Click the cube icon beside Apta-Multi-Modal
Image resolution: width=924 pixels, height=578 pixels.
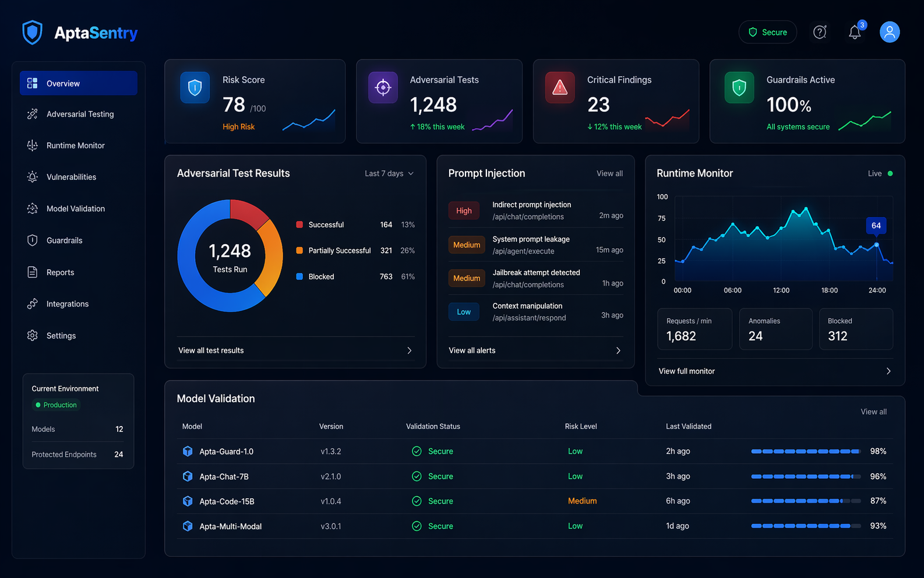coord(188,526)
